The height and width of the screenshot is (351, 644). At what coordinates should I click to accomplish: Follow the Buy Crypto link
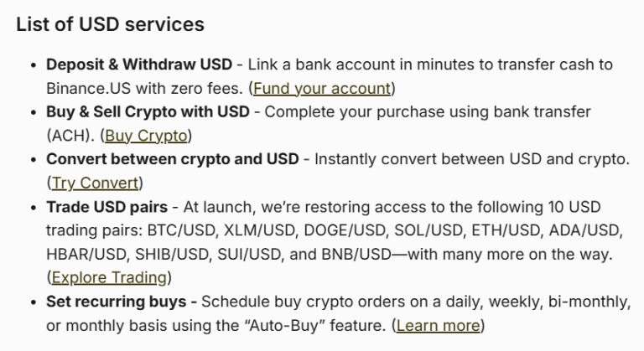point(146,136)
